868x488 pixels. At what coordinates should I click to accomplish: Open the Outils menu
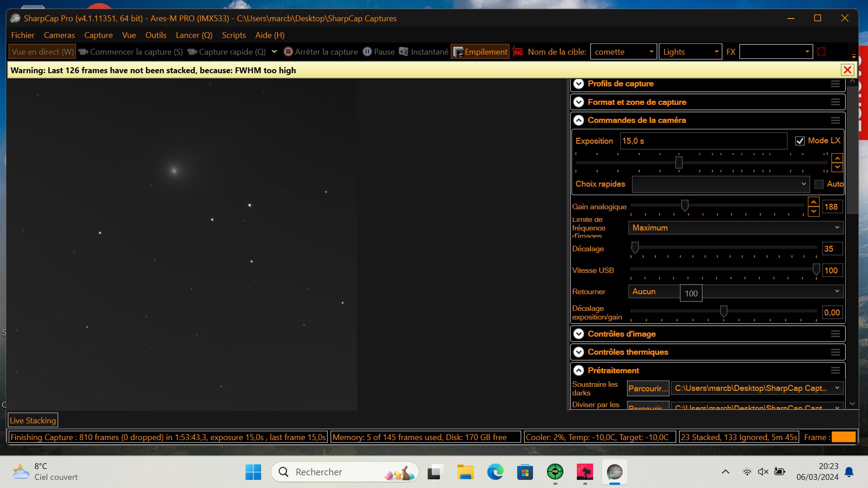point(156,35)
